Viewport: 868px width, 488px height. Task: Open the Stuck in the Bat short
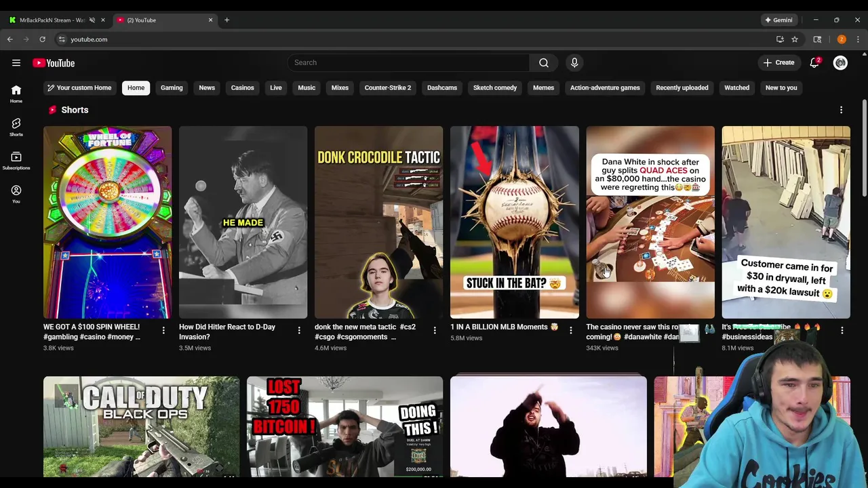(515, 222)
